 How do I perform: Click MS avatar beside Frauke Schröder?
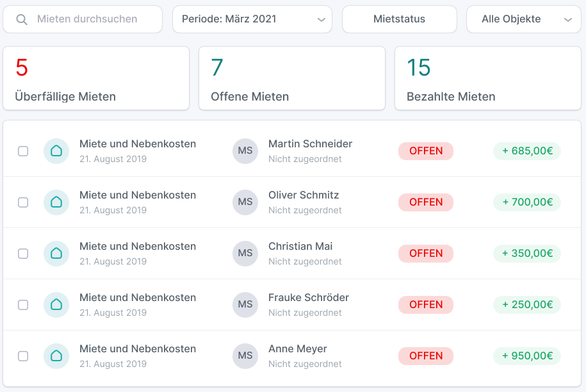pyautogui.click(x=245, y=304)
